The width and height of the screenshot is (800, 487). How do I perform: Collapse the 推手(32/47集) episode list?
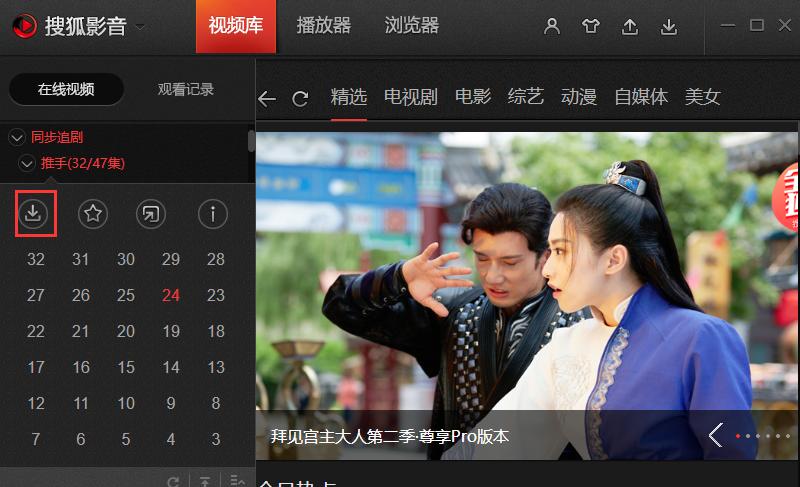click(x=26, y=164)
